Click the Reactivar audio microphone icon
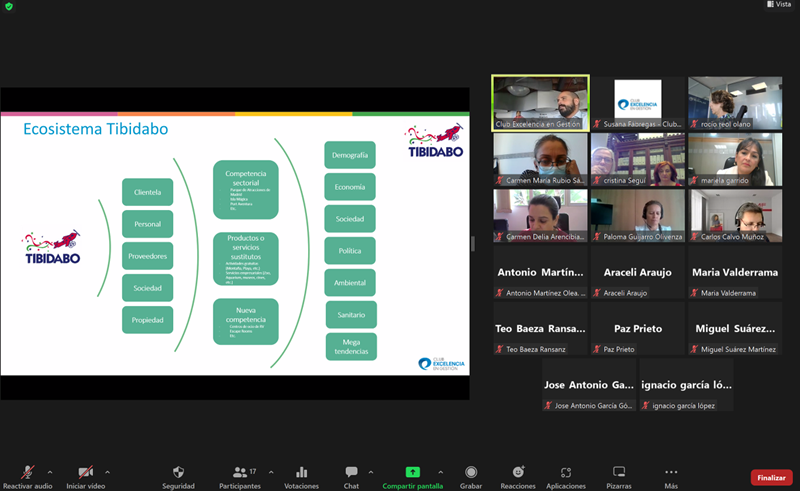Image resolution: width=800 pixels, height=491 pixels. point(28,472)
